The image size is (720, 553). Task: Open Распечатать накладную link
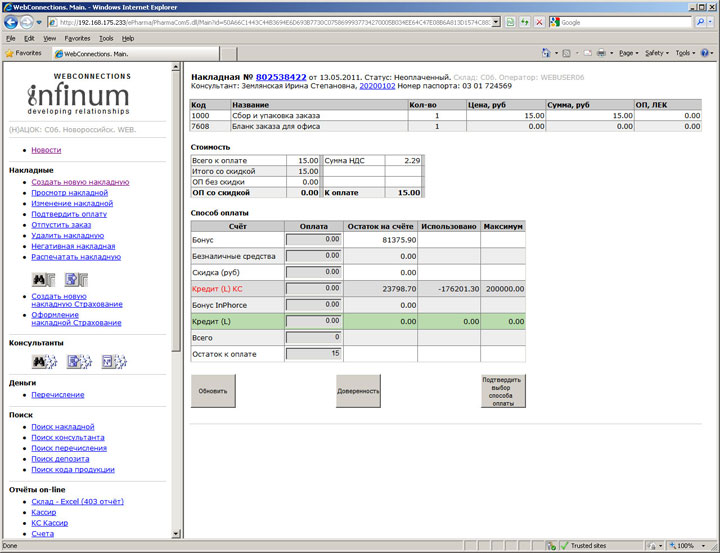point(76,257)
